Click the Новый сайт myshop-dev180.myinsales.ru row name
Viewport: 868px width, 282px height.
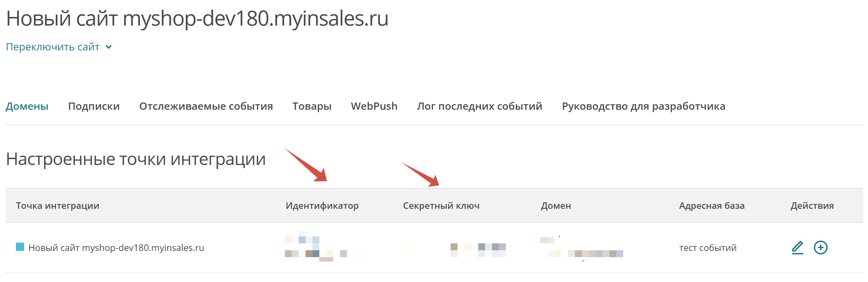116,248
